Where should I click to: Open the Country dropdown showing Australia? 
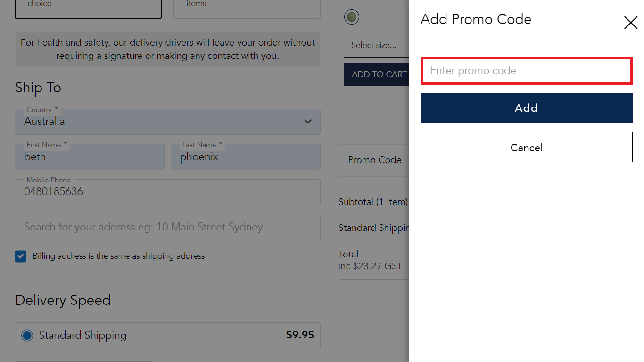(167, 122)
